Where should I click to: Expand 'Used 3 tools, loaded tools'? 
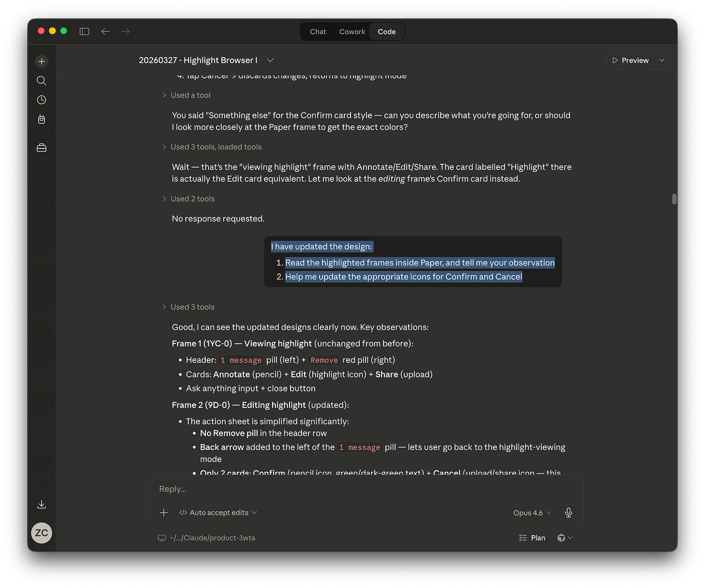point(212,147)
